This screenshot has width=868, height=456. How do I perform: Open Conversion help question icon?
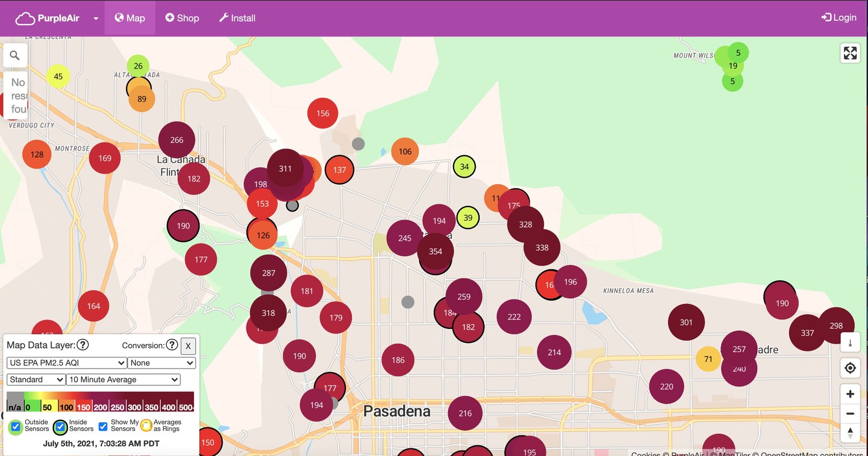tap(172, 345)
